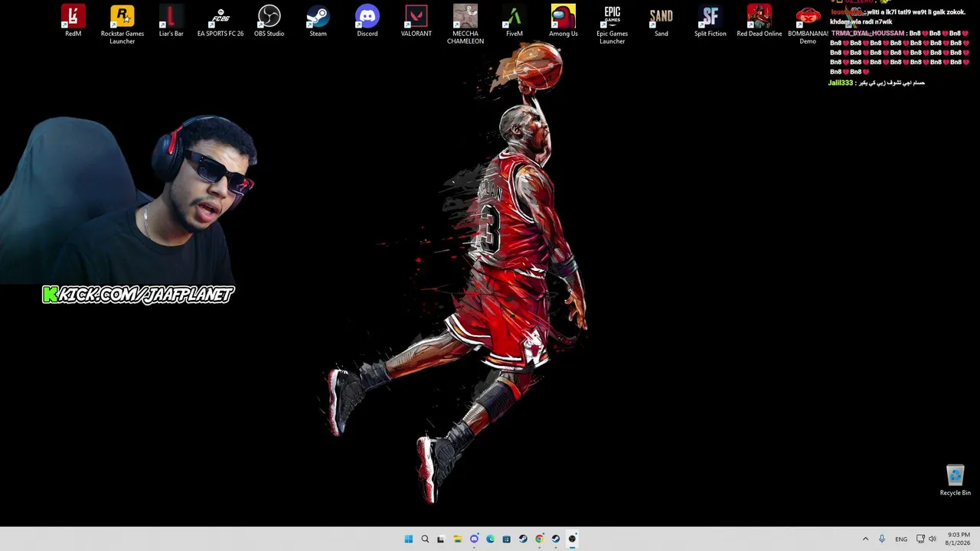980x551 pixels.
Task: Open File Explorer from the taskbar
Action: tap(457, 539)
